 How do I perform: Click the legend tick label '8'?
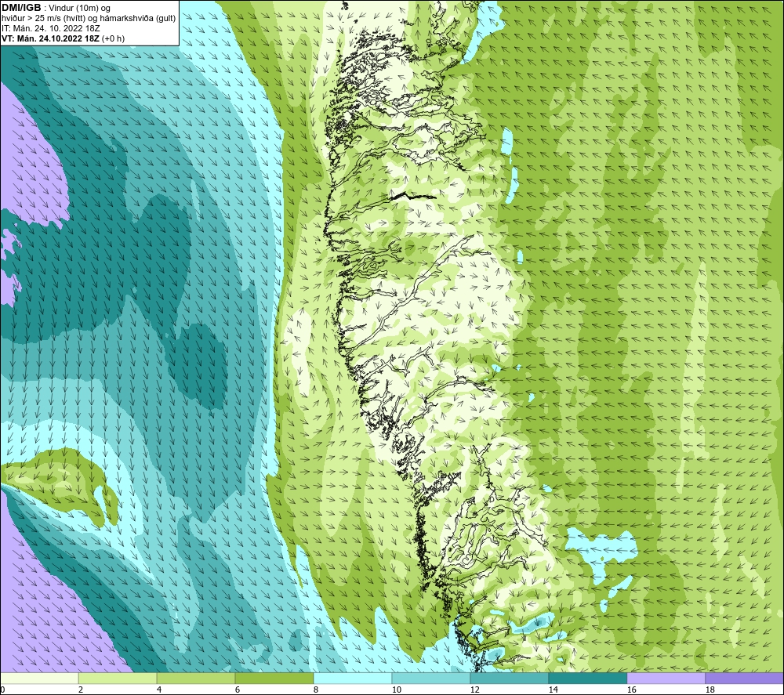(316, 690)
